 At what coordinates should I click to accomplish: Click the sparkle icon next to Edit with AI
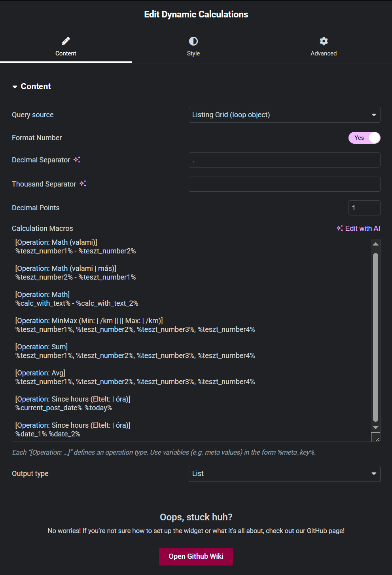pyautogui.click(x=339, y=228)
